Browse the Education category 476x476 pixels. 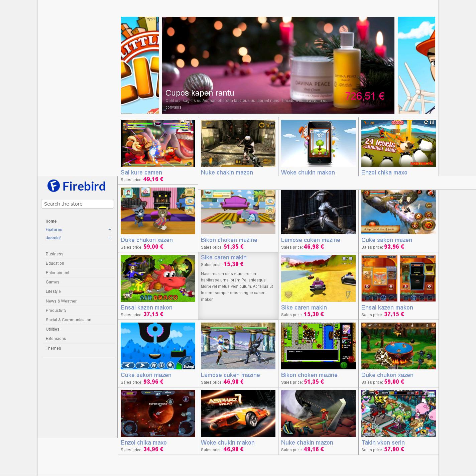click(x=55, y=263)
